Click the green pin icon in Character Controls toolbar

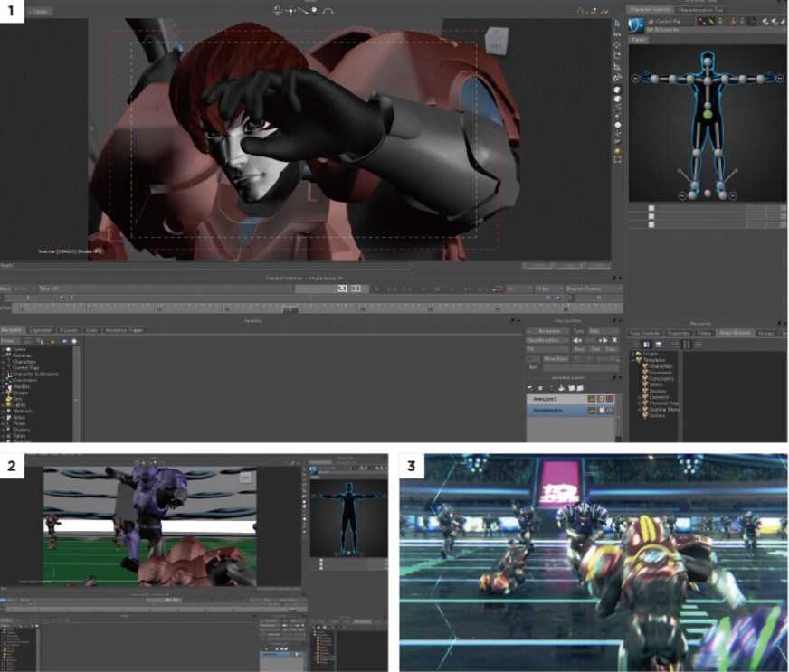[711, 21]
